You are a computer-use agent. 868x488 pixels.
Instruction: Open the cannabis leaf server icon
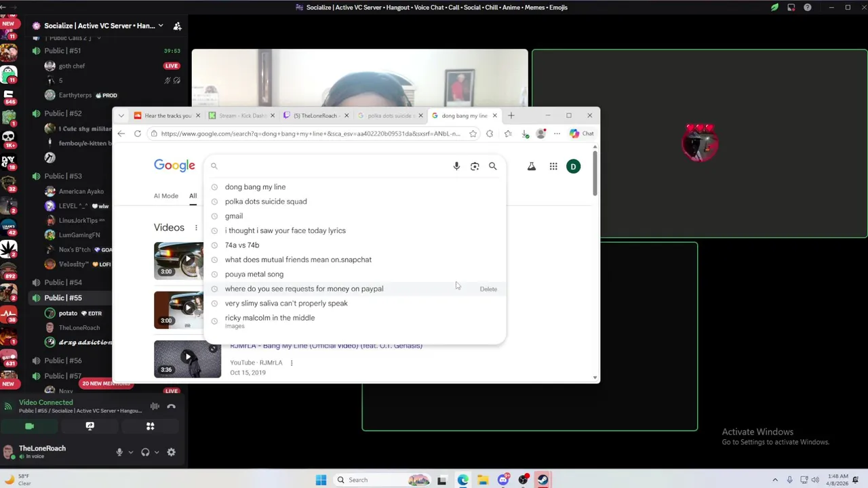point(9,249)
